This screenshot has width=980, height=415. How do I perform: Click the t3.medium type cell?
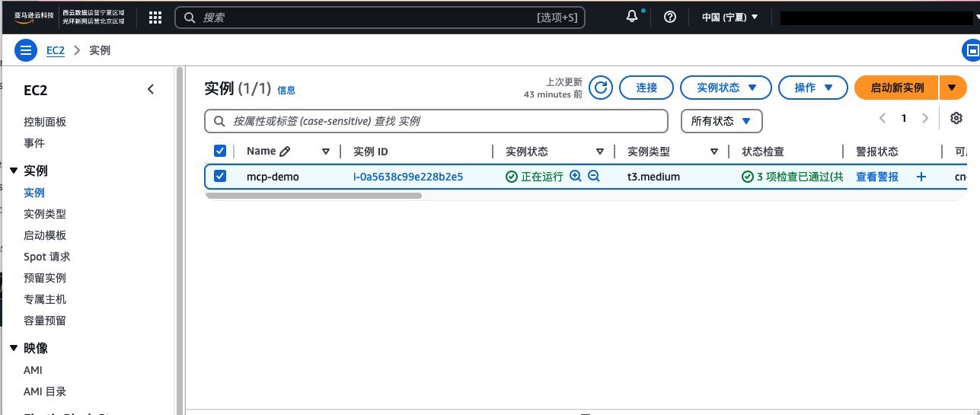(x=654, y=177)
